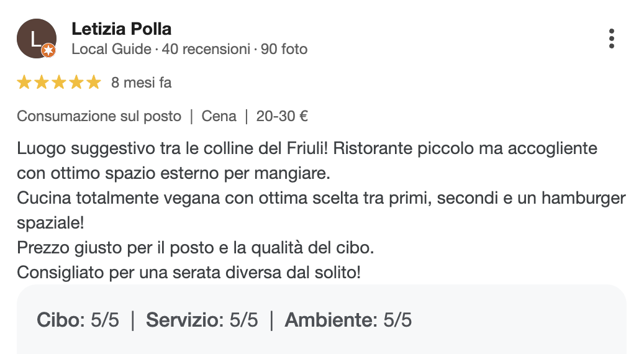The width and height of the screenshot is (644, 354).
Task: Open reviewer name Letizia Polla
Action: pyautogui.click(x=122, y=29)
